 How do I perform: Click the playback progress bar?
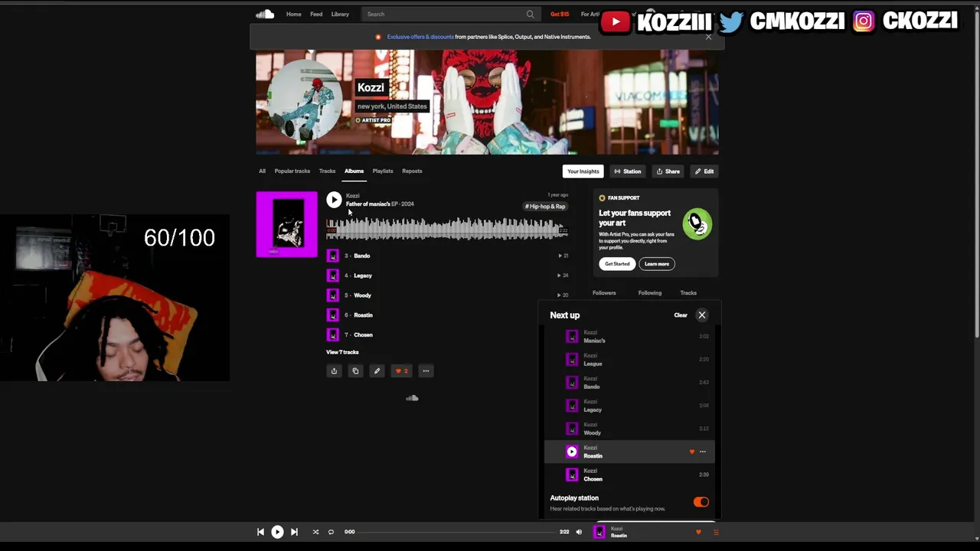(x=458, y=532)
